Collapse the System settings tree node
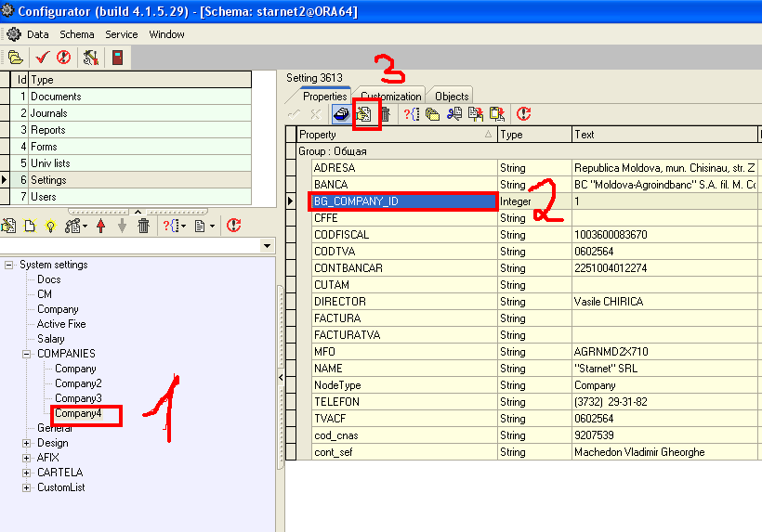Viewport: 762px width, 532px height. [x=8, y=265]
